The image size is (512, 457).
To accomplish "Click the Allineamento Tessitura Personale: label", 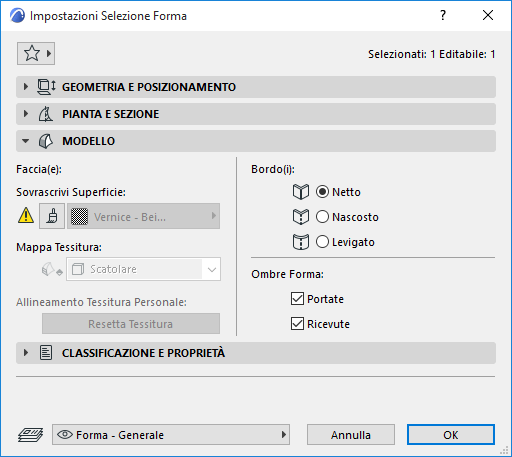I will 101,302.
